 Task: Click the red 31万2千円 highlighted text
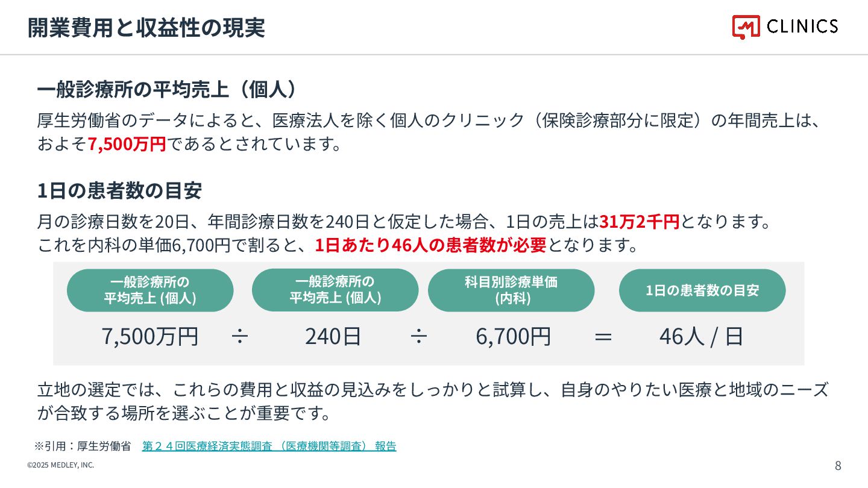pyautogui.click(x=640, y=222)
